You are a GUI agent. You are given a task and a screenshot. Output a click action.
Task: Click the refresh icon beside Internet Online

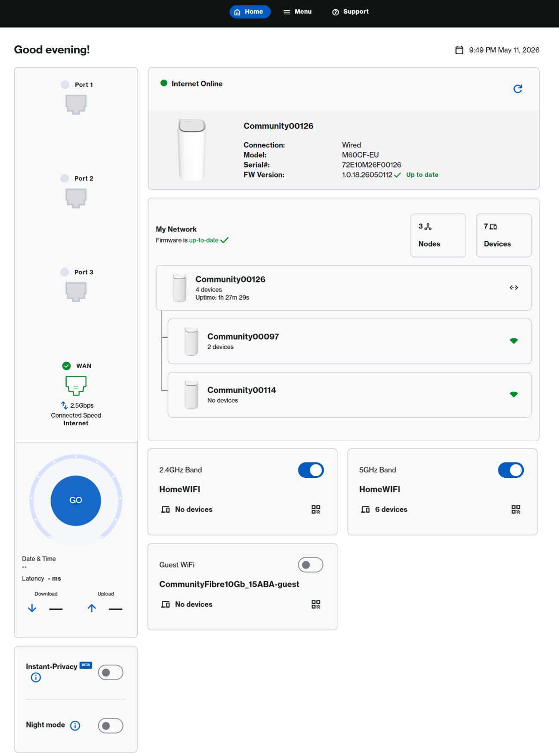[x=518, y=89]
